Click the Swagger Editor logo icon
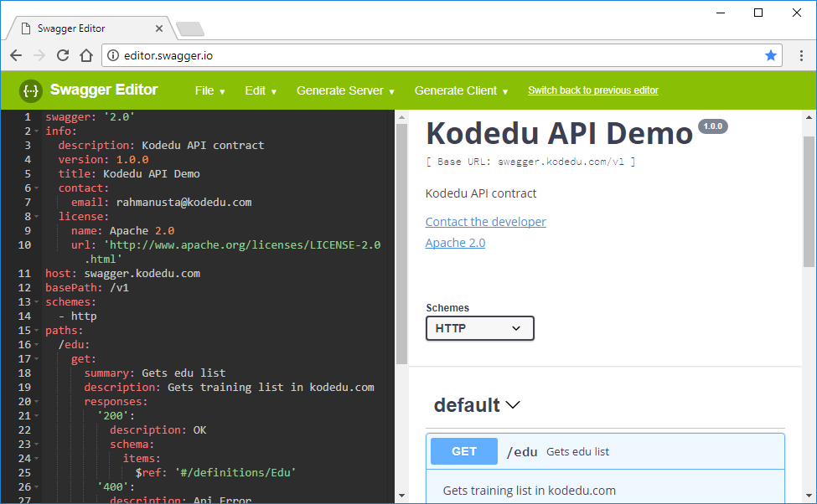The height and width of the screenshot is (504, 817). coord(31,90)
